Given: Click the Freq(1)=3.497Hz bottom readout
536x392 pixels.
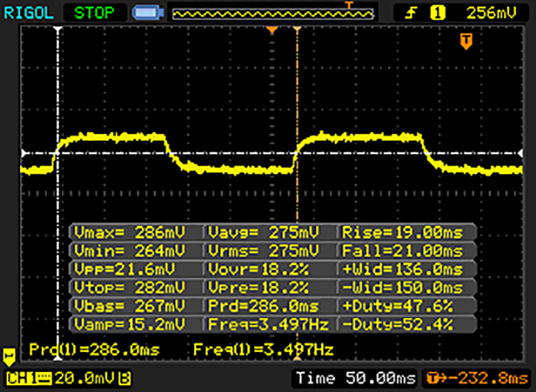Looking at the screenshot, I should point(263,349).
